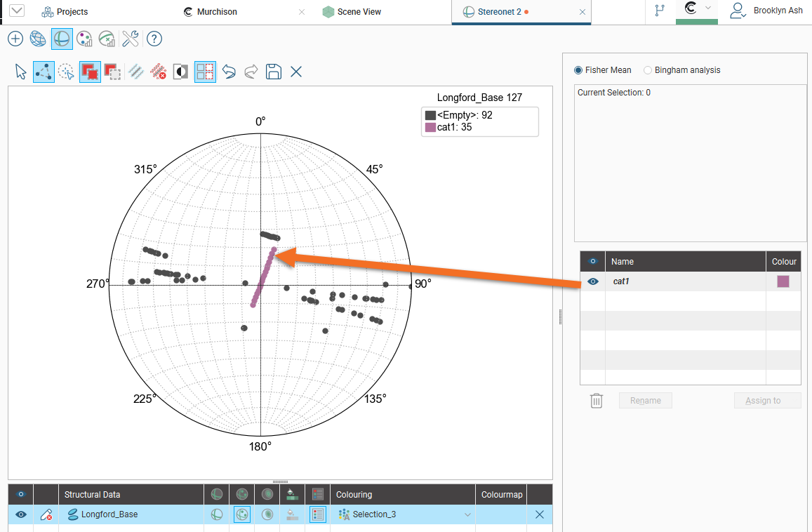Toggle legend display for Longford_Base row

(318, 514)
